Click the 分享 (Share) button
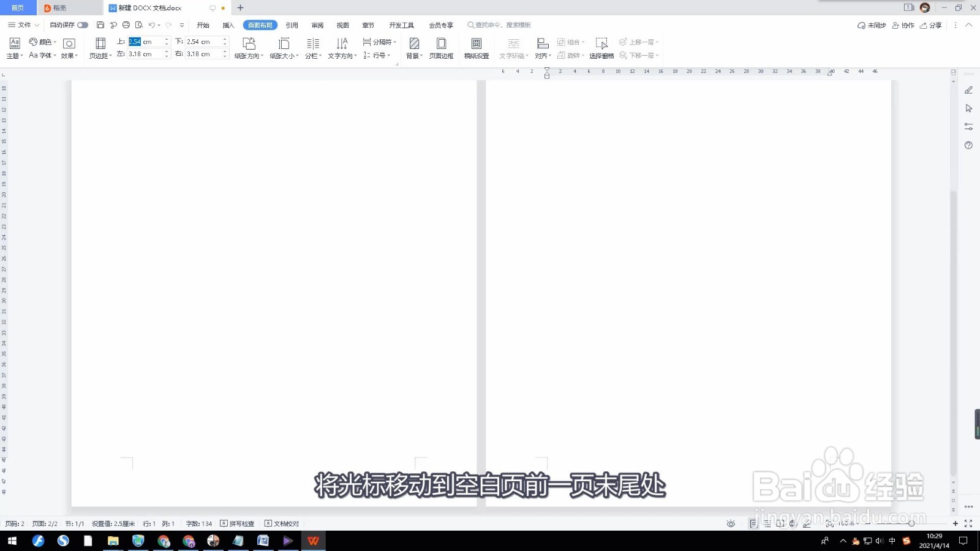 point(933,25)
